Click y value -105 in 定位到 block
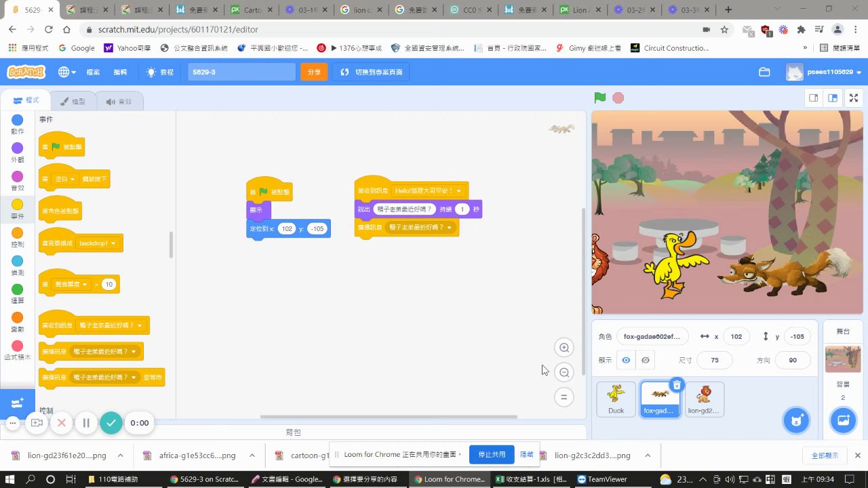The width and height of the screenshot is (868, 488). 317,229
